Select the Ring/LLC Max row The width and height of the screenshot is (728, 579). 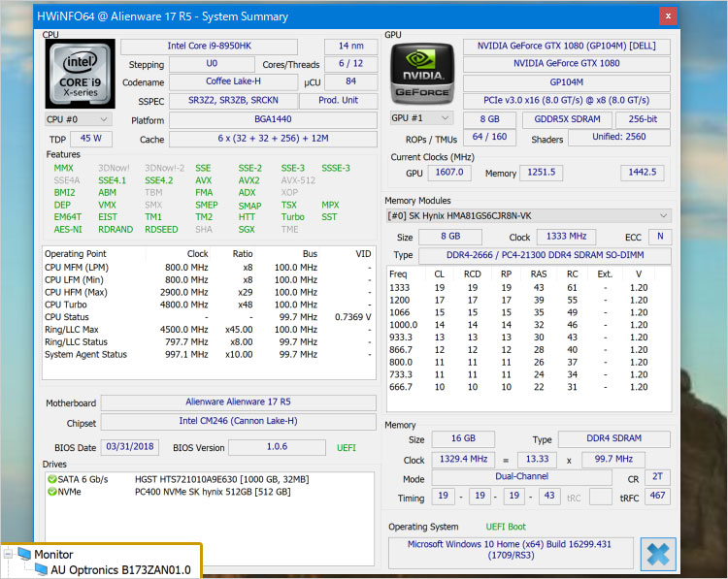pos(208,330)
